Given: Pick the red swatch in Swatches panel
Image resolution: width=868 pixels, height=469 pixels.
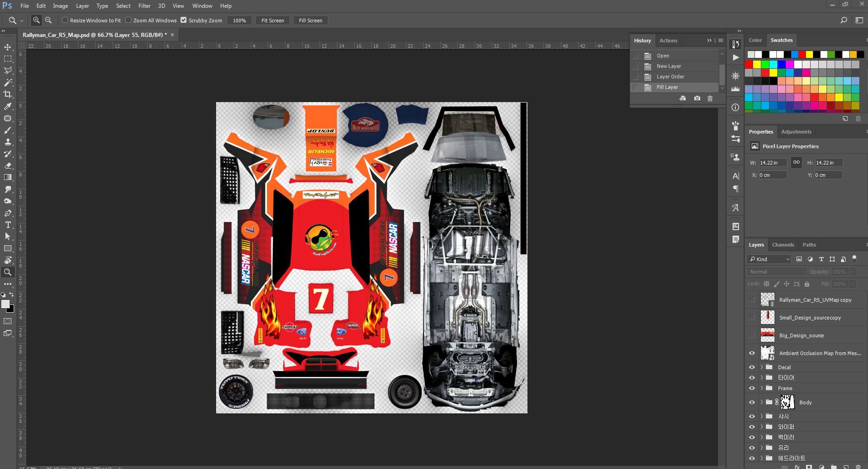Looking at the screenshot, I should tap(749, 64).
